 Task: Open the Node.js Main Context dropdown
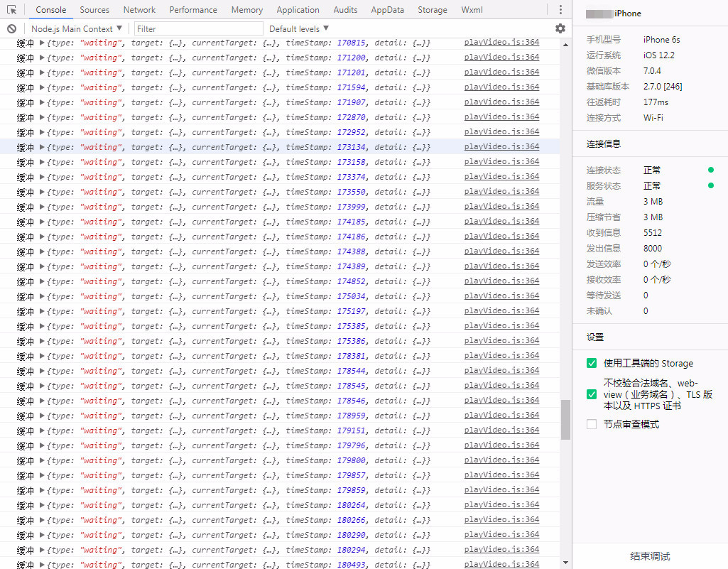pos(77,29)
